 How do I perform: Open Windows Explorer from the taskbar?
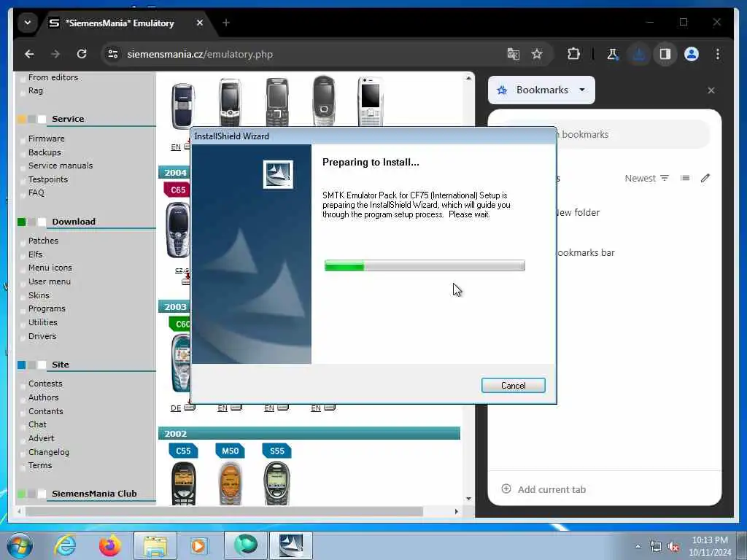point(155,545)
